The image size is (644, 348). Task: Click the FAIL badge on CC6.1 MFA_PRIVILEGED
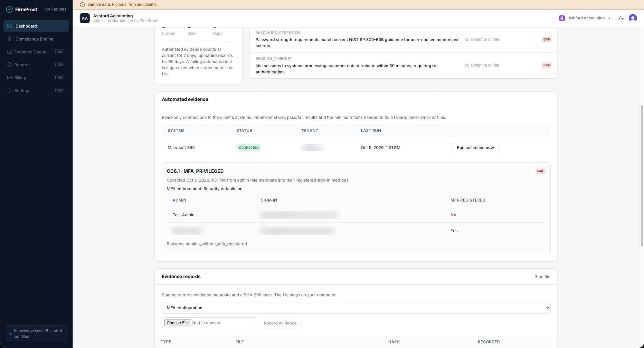tap(540, 171)
